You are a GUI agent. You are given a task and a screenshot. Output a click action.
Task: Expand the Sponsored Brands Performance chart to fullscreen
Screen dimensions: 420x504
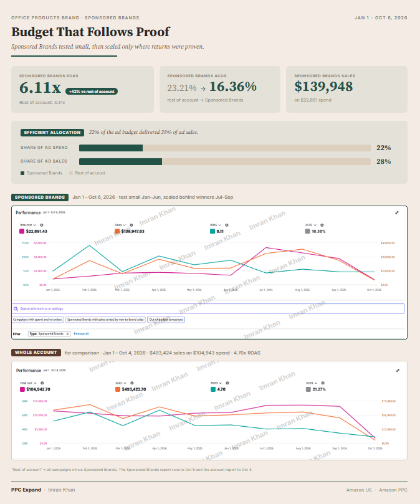(397, 213)
